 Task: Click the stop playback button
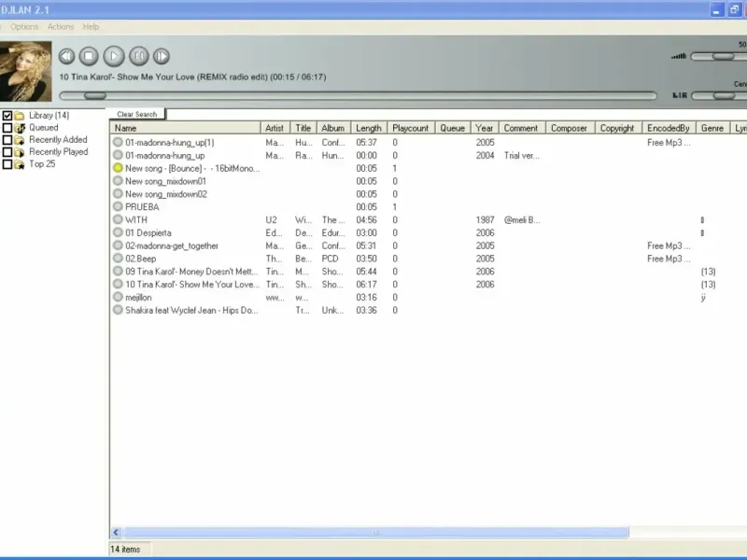[x=89, y=56]
